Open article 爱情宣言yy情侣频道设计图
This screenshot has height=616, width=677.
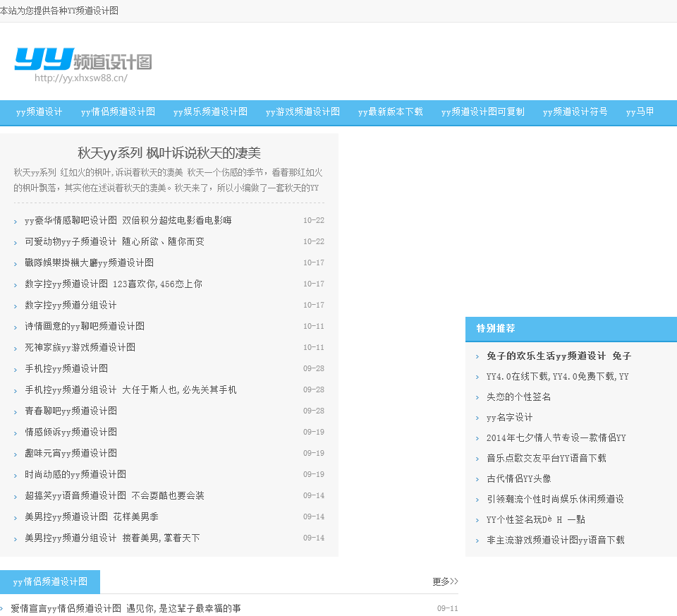click(126, 608)
